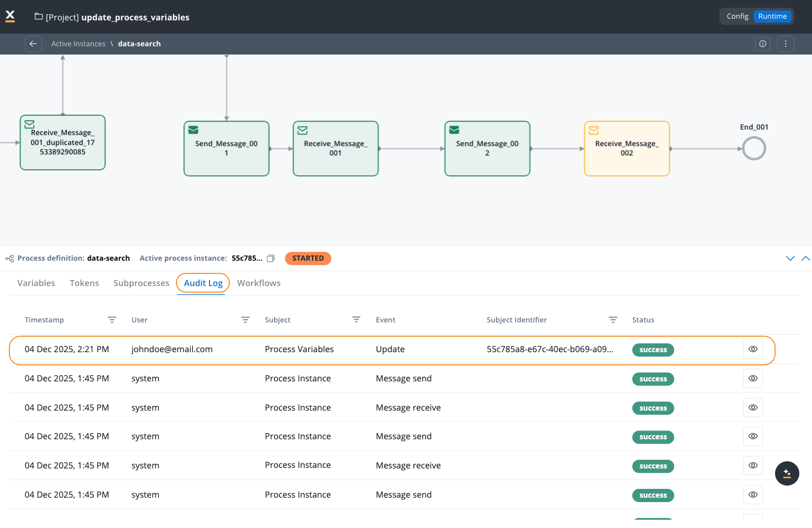Click eye icon on first Message send row
The image size is (812, 528).
[752, 379]
